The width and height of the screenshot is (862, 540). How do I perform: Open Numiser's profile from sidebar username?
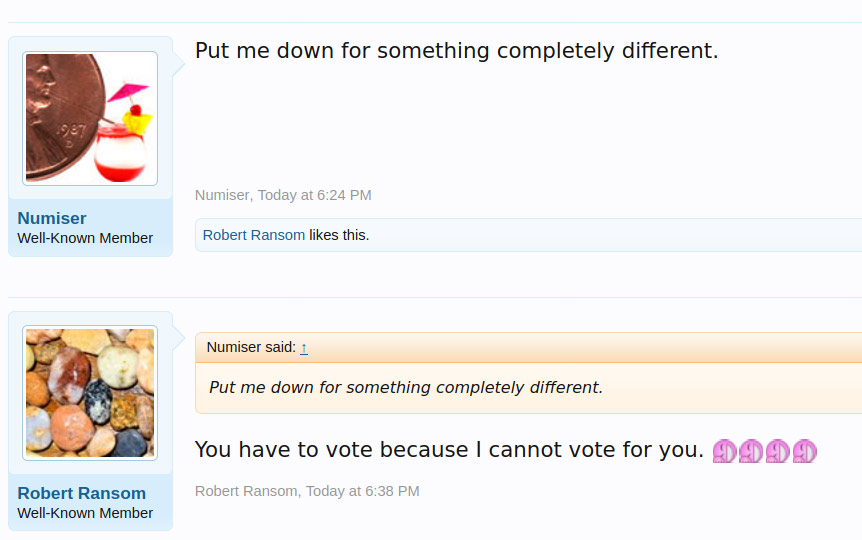click(x=52, y=218)
